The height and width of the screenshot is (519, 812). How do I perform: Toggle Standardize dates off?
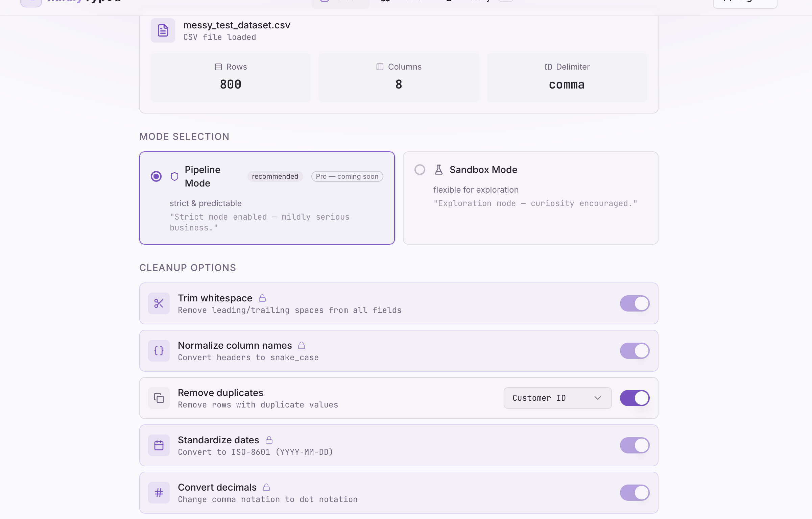point(635,445)
